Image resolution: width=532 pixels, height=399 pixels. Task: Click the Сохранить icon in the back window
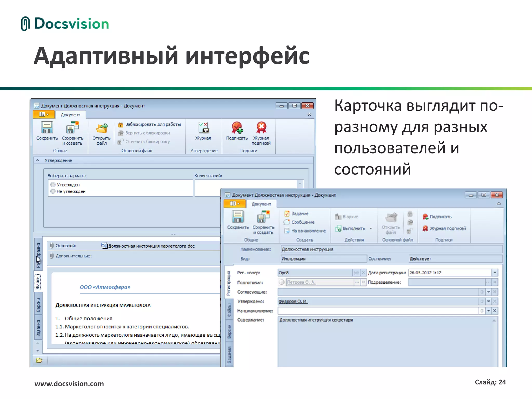coord(47,128)
